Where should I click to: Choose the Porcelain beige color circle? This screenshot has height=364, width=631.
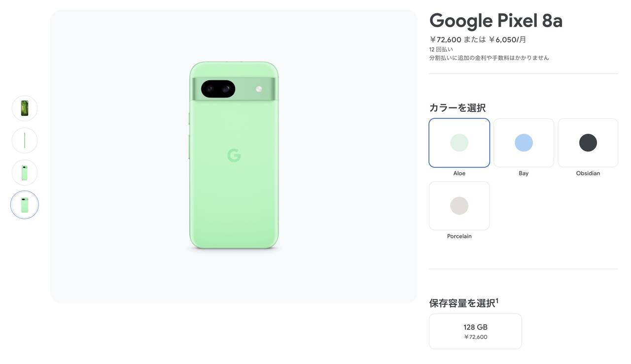coord(459,206)
